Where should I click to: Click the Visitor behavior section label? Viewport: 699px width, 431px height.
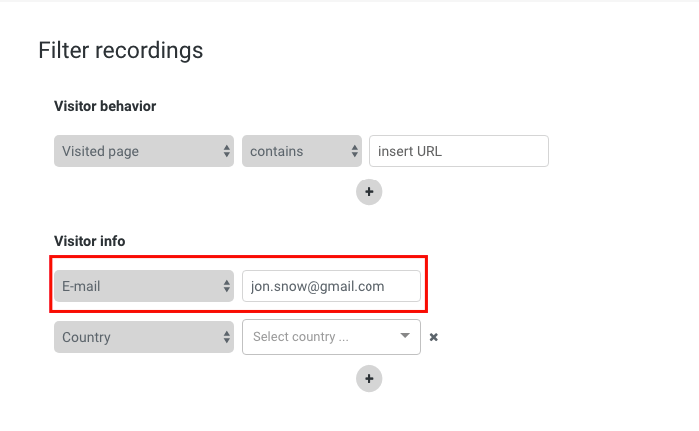[105, 106]
